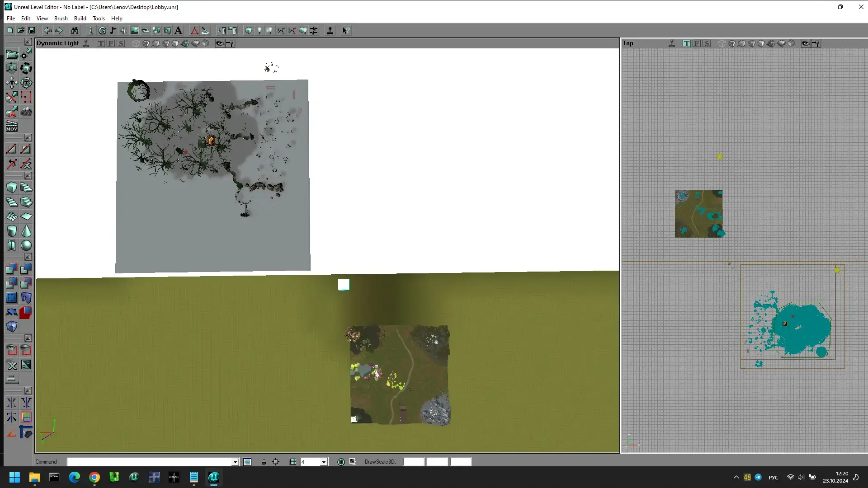Open the Mesh browser eye icon

[146, 30]
